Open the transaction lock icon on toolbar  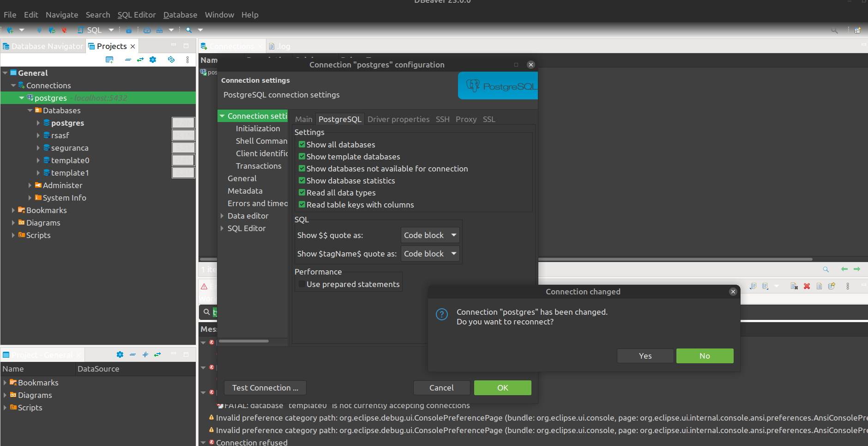[129, 30]
